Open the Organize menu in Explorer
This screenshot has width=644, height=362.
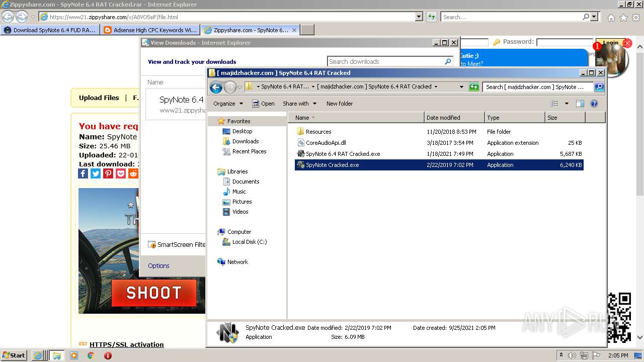[x=228, y=104]
